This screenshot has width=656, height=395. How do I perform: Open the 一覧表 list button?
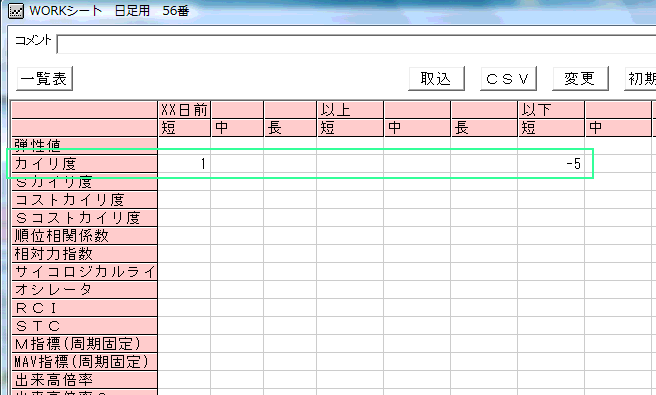click(x=44, y=79)
